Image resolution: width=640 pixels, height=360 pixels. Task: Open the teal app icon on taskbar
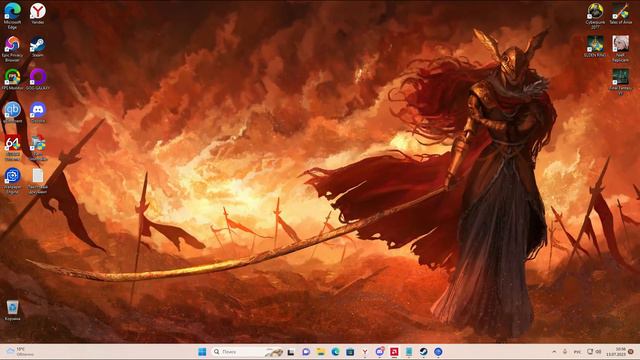[409, 352]
